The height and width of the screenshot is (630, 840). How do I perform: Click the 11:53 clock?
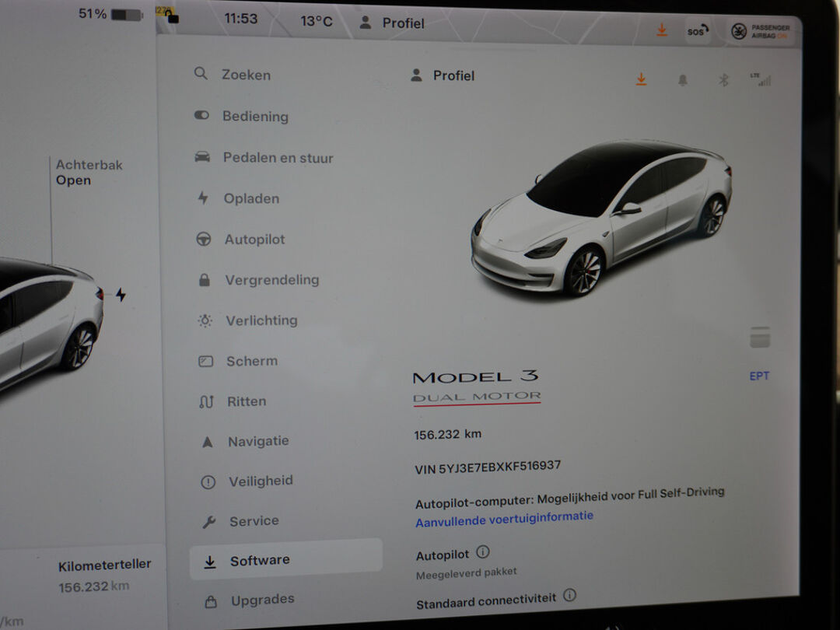(240, 19)
